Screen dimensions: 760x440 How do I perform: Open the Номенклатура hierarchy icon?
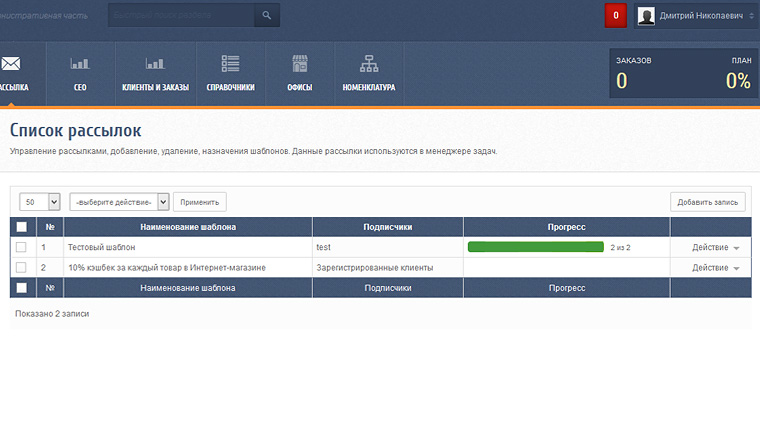(x=368, y=64)
